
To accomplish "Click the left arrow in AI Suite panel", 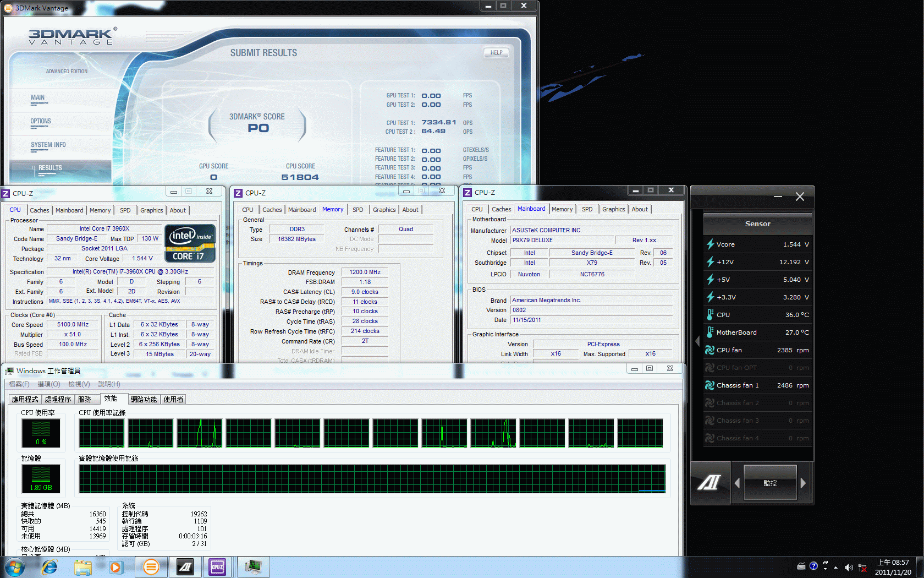I will [737, 483].
